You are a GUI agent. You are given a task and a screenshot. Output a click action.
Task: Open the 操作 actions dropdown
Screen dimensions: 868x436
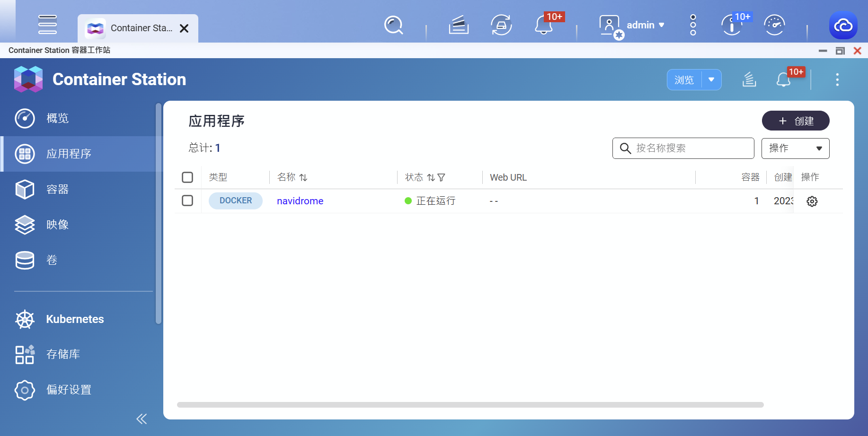click(x=795, y=148)
